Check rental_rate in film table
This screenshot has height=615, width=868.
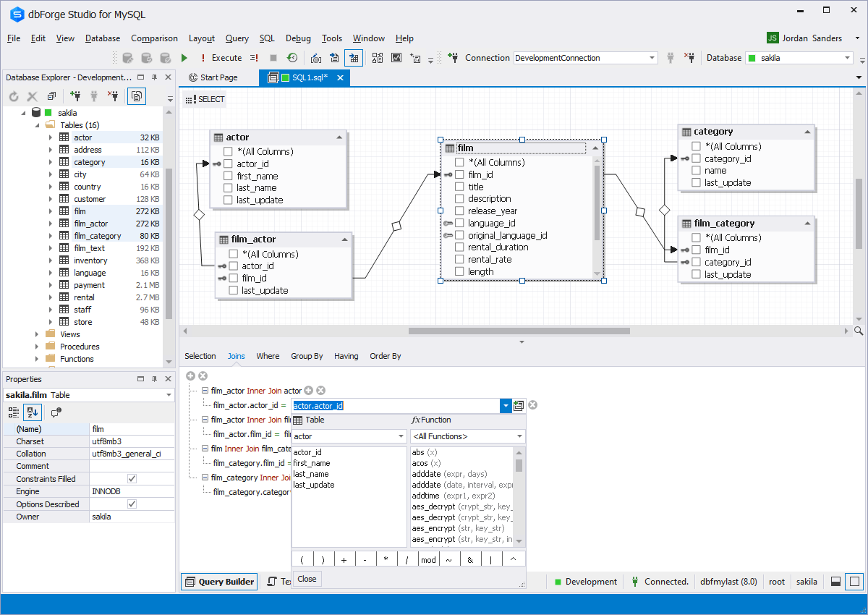pyautogui.click(x=459, y=259)
